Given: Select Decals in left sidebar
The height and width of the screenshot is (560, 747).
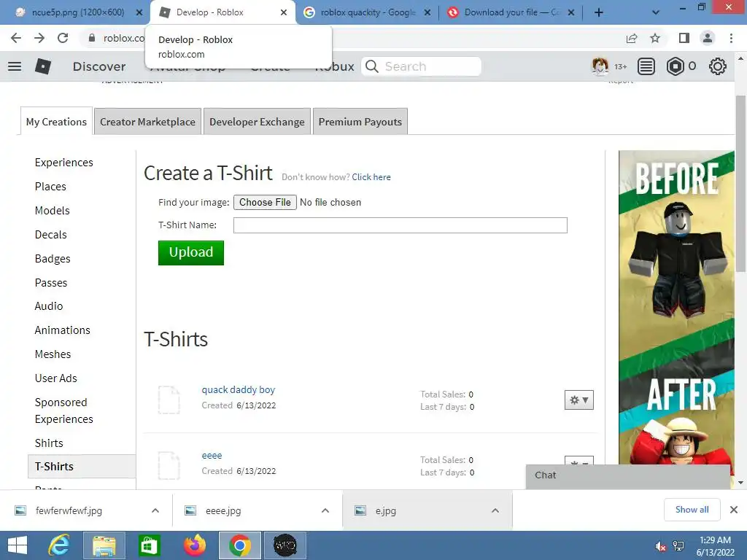Looking at the screenshot, I should [x=51, y=235].
